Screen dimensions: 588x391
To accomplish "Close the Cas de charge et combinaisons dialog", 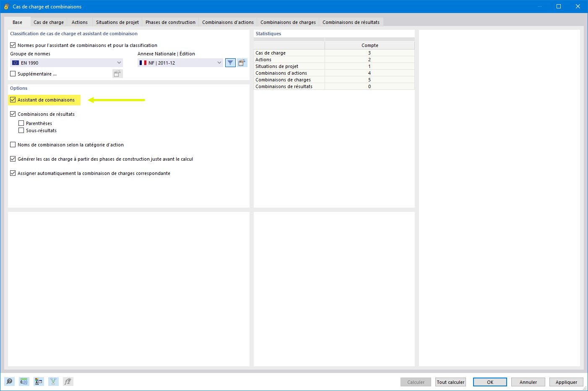I will [x=578, y=6].
